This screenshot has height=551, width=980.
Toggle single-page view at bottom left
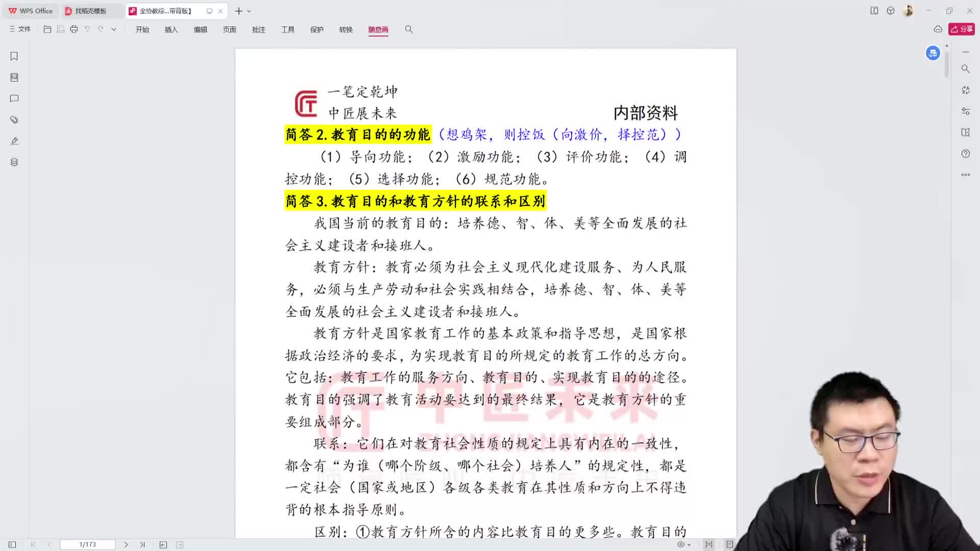[x=12, y=544]
